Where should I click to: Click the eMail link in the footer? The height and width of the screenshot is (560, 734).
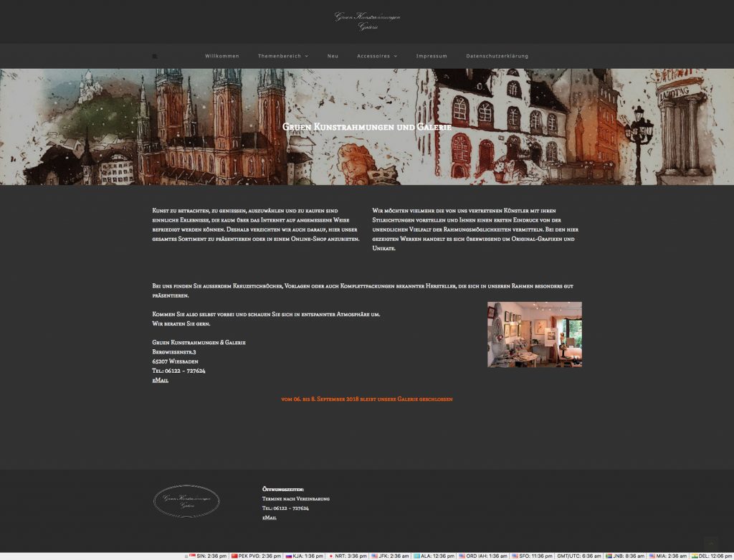[269, 518]
